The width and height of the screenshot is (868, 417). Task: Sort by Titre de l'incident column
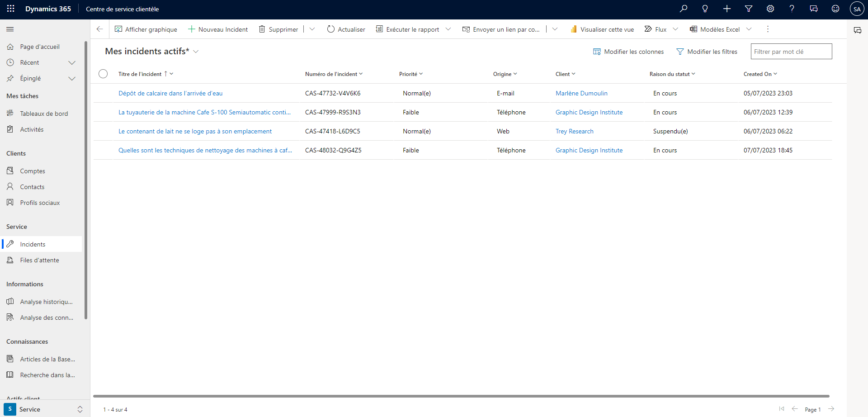tap(146, 74)
